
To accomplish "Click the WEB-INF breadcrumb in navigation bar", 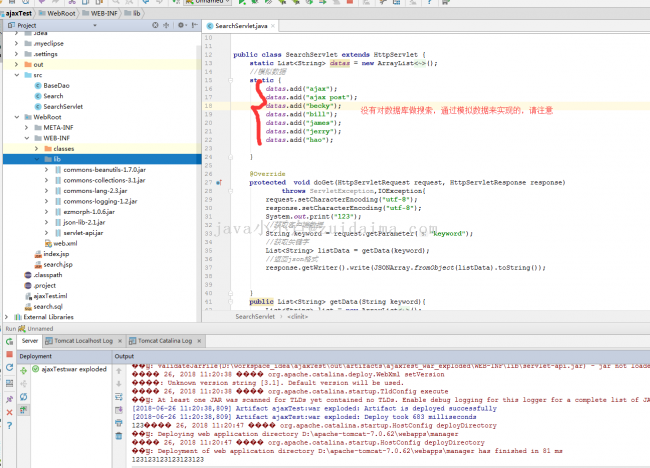I will (x=100, y=13).
